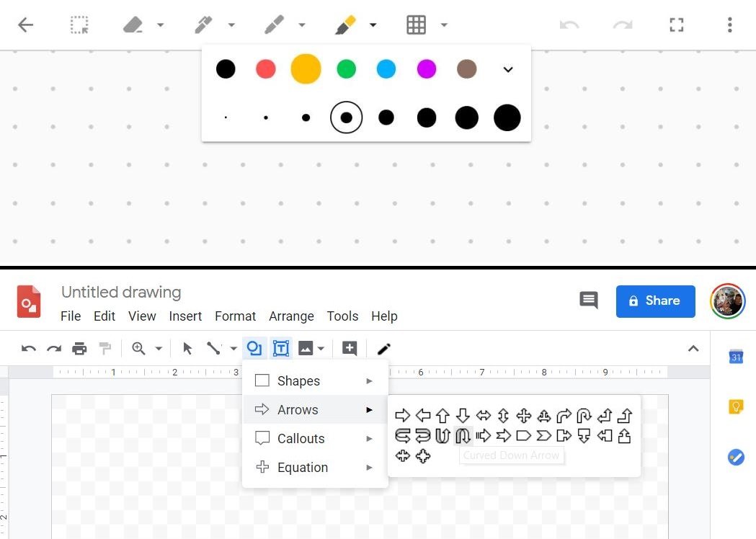Image resolution: width=756 pixels, height=539 pixels.
Task: Open the grid background dropdown arrow
Action: 444,25
